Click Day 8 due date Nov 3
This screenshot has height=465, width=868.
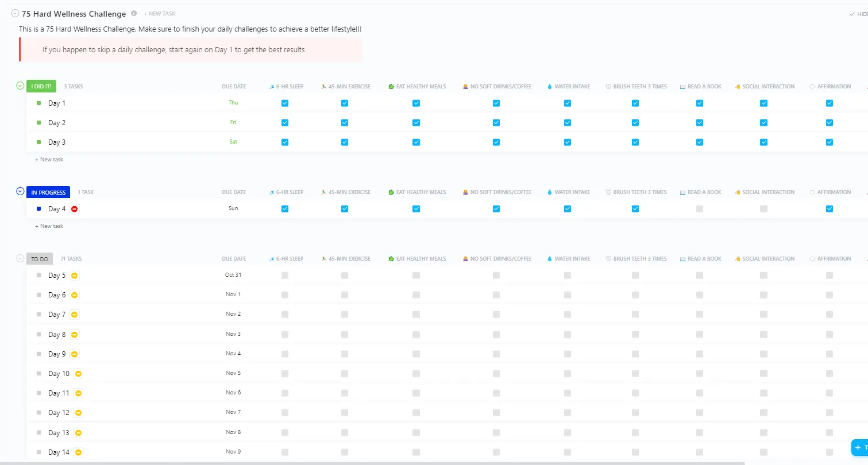pos(233,334)
